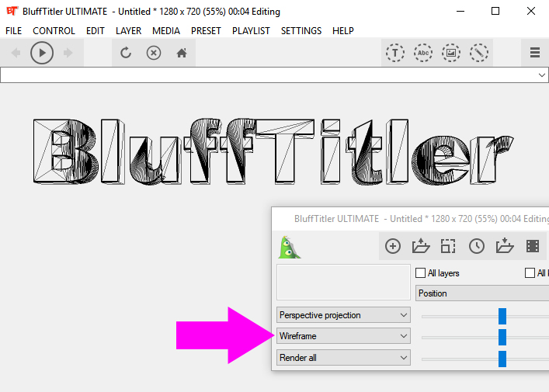Open the PLAYLIST menu
The height and width of the screenshot is (392, 549).
pos(251,31)
